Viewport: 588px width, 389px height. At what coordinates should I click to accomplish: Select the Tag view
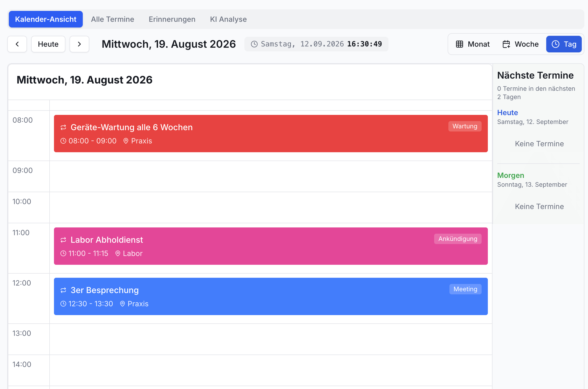[x=564, y=44]
